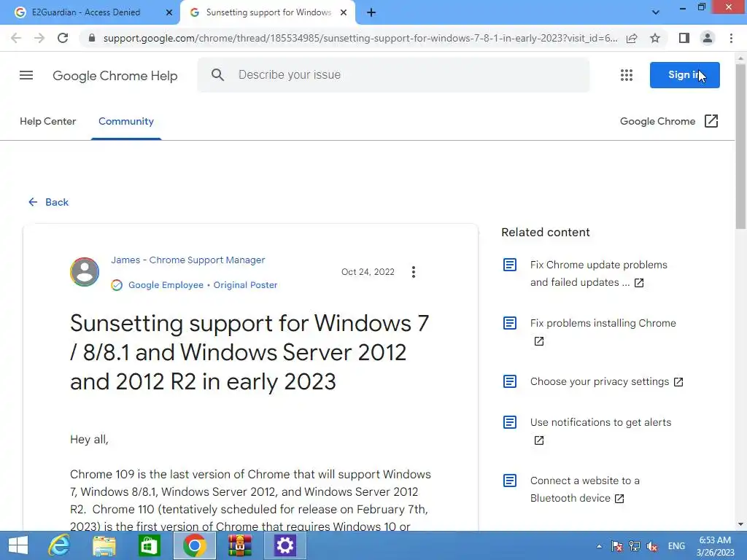Select the Sunsetting support for Windows tab
The image size is (747, 560).
(x=268, y=12)
